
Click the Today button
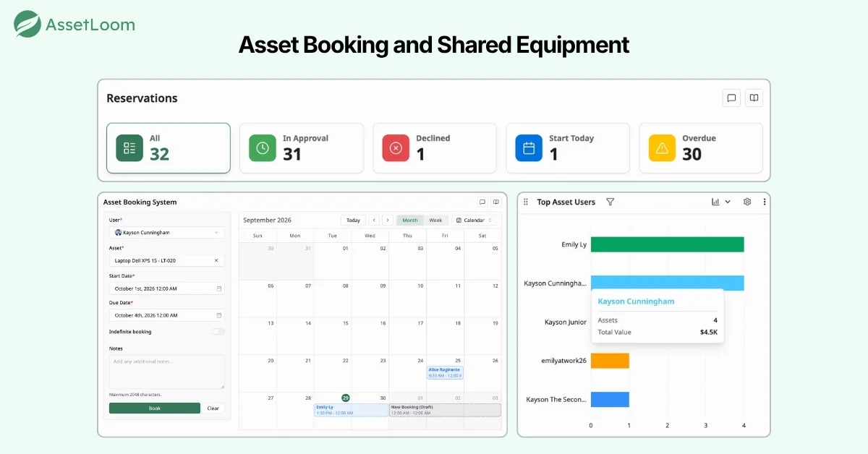(353, 220)
